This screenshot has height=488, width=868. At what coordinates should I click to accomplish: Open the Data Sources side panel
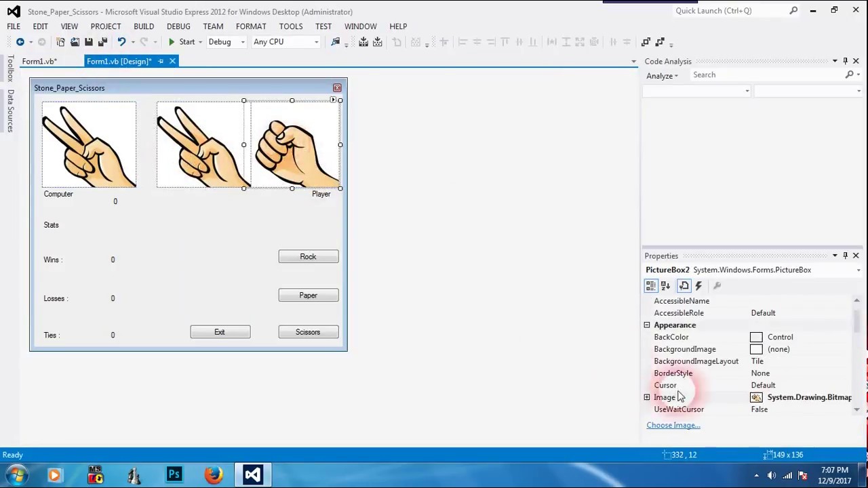pos(10,110)
